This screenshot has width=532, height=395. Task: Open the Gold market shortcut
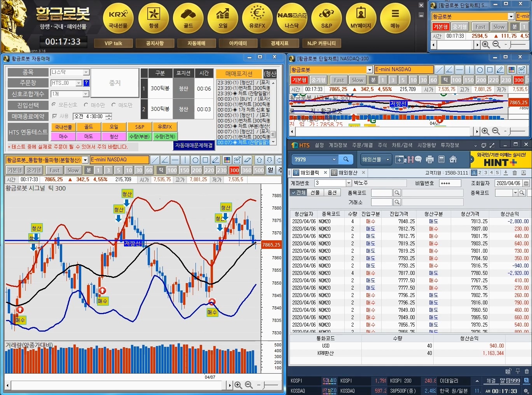click(188, 18)
